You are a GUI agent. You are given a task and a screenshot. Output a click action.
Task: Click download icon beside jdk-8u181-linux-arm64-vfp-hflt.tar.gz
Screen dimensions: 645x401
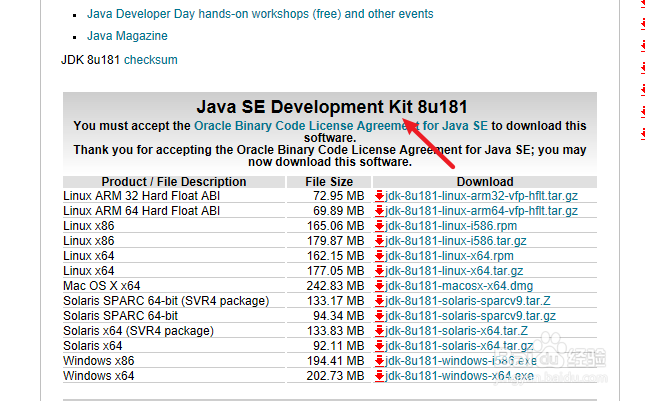(379, 211)
